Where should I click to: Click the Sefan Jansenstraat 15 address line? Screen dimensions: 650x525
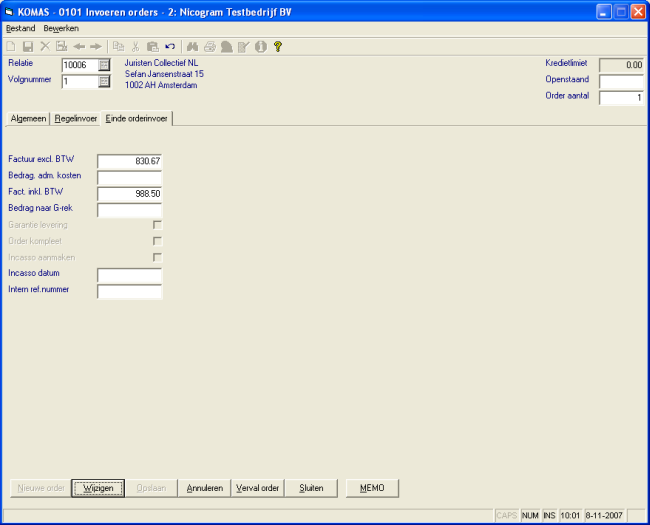click(x=164, y=74)
